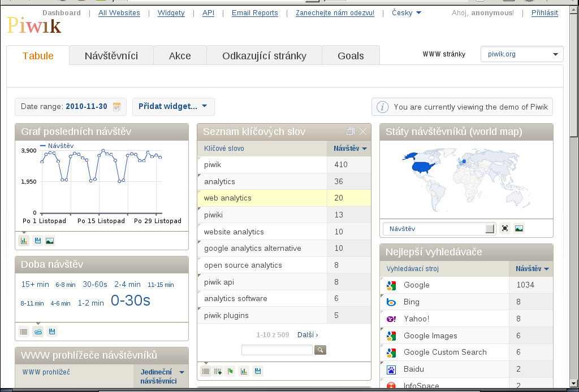Image resolution: width=579 pixels, height=392 pixels.
Task: Click bar chart icon under Graf posledních návštěv
Action: (x=24, y=241)
